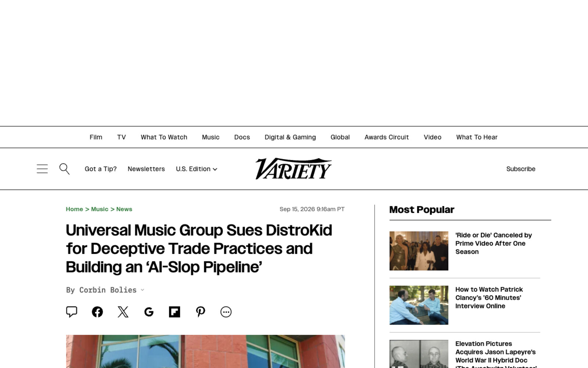The image size is (588, 368).
Task: Open the TV section
Action: (x=121, y=137)
